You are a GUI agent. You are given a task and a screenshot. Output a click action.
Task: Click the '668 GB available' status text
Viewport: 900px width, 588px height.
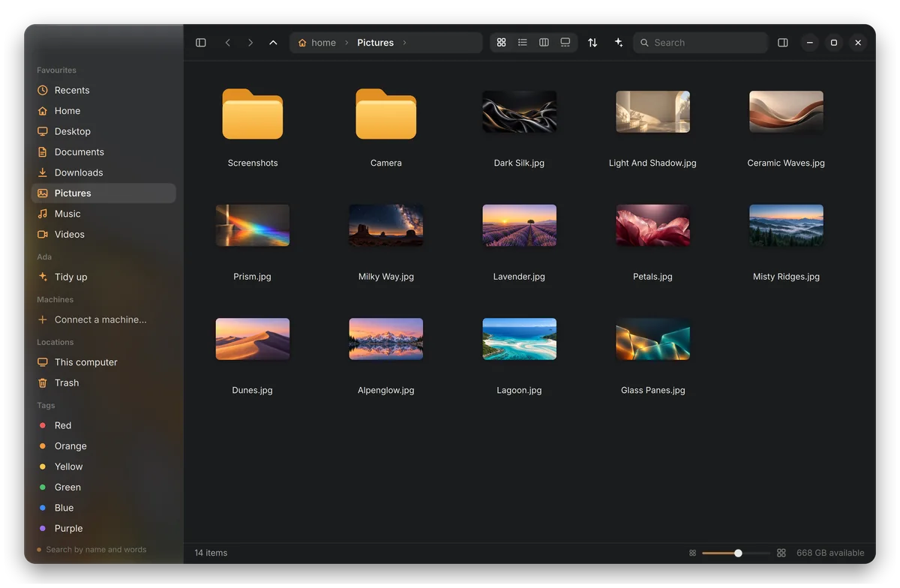point(830,553)
